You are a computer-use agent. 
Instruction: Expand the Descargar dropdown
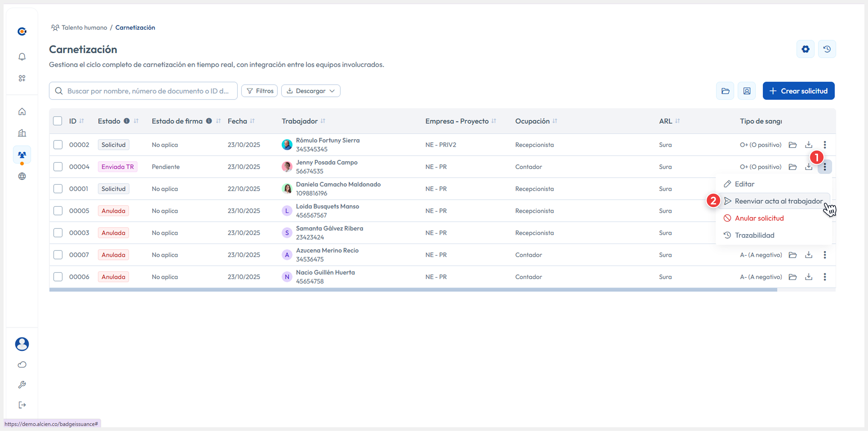click(311, 91)
